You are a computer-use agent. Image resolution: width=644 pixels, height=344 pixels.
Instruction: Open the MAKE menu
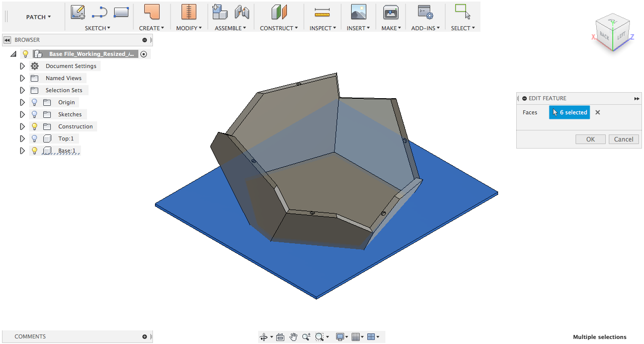(x=391, y=28)
